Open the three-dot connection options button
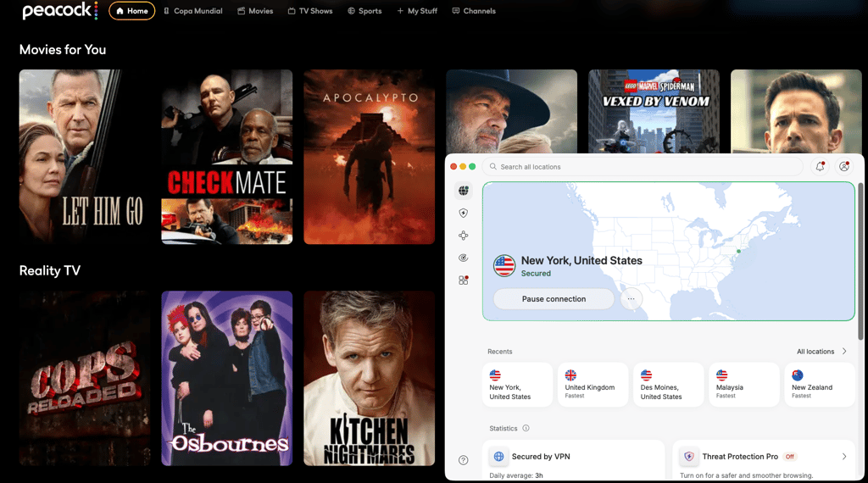Screen dimensions: 868x483 pos(631,299)
